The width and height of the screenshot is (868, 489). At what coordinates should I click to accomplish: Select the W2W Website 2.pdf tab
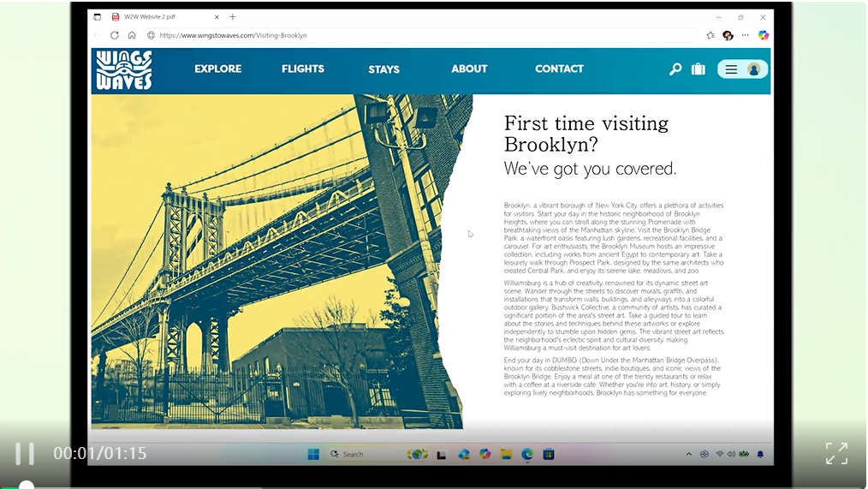pos(158,16)
